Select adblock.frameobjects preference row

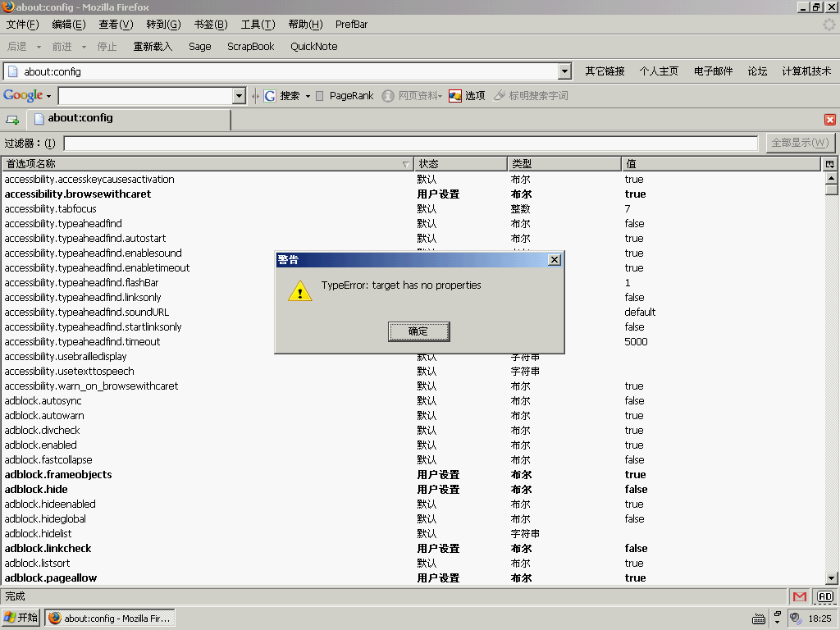[x=413, y=475]
